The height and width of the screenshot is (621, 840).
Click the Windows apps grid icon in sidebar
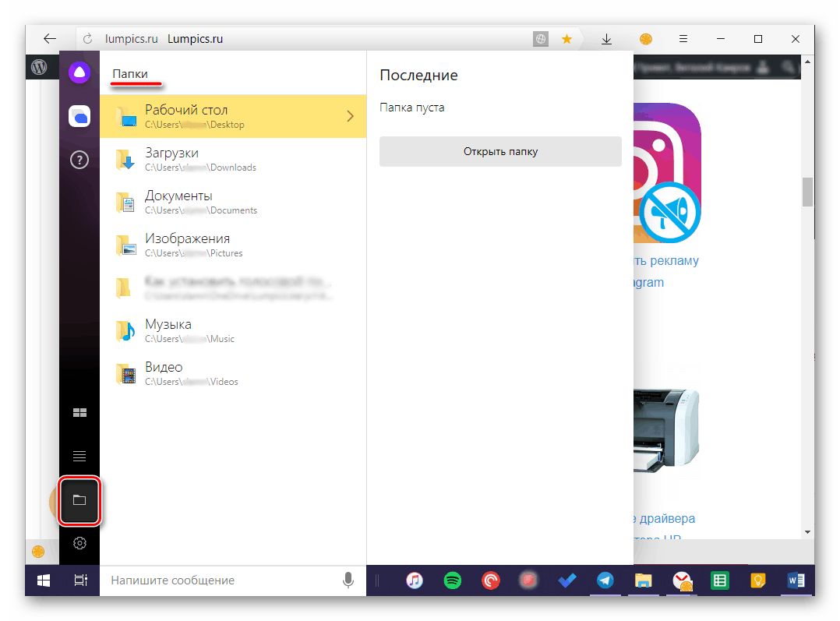(x=79, y=413)
